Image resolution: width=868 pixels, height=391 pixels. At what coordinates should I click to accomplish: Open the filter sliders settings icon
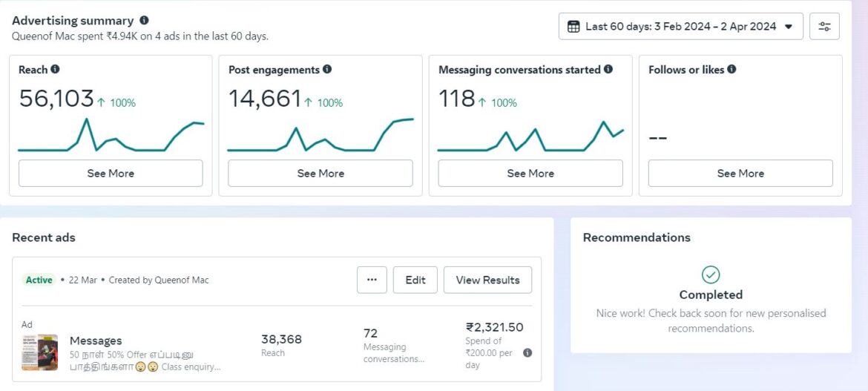click(824, 27)
